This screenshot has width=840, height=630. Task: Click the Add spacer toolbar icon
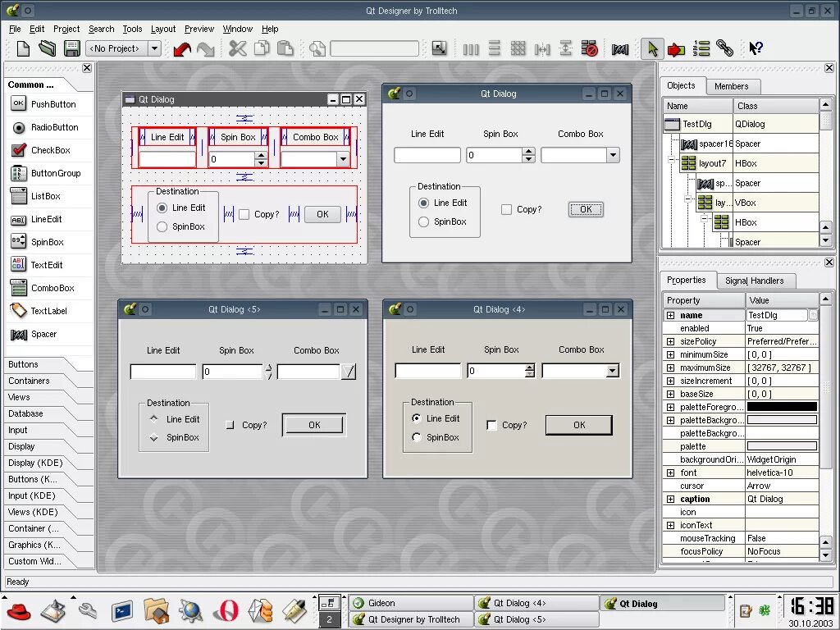click(620, 49)
